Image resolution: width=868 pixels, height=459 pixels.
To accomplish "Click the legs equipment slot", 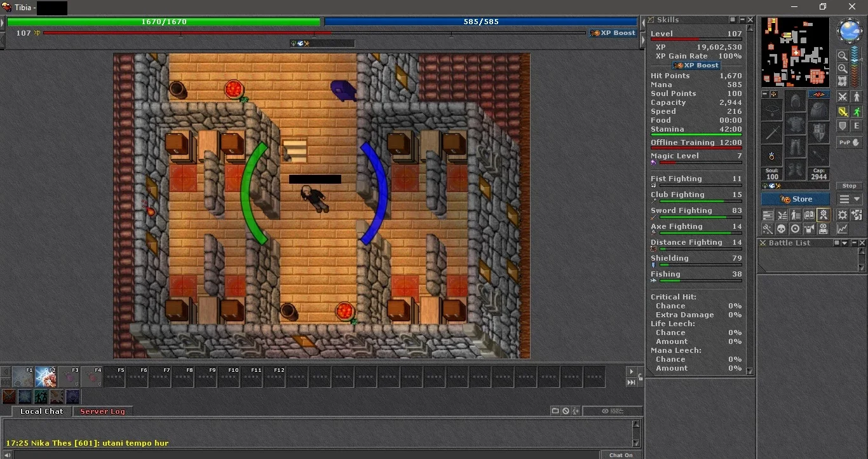I will point(795,147).
